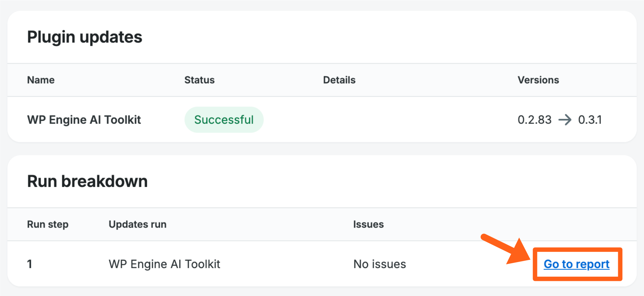Click the Plugin updates heading
Viewport: 644px width, 296px height.
click(x=84, y=37)
